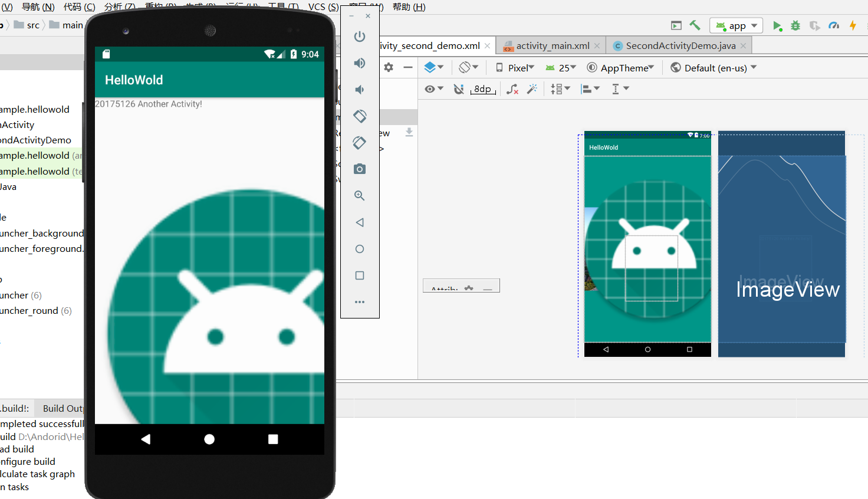Click the design preview Android image

pos(647,249)
